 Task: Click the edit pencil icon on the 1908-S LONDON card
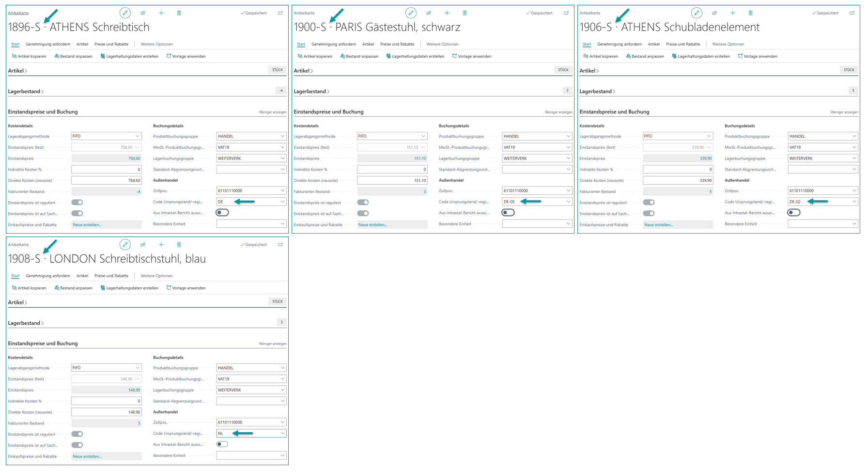(x=125, y=245)
